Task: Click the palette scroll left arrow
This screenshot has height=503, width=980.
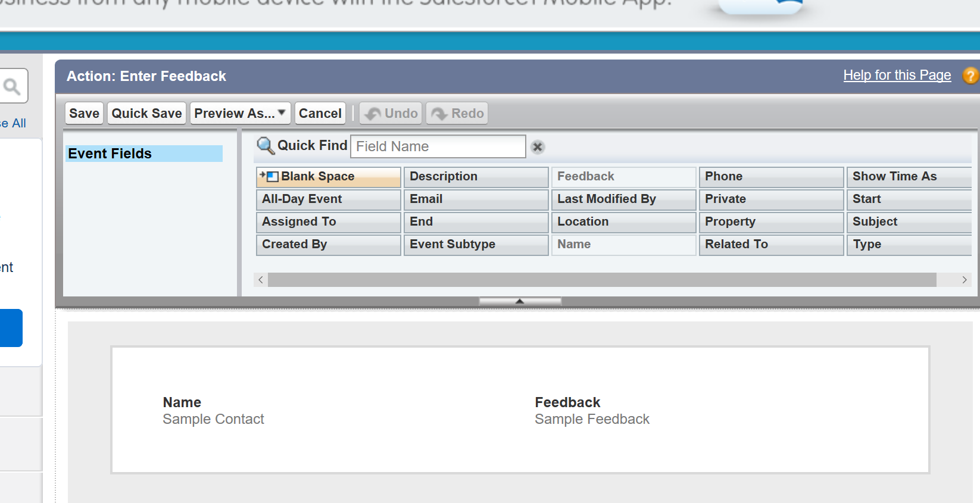Action: point(261,280)
